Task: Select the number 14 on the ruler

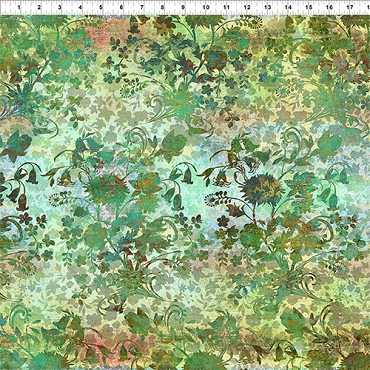Action: [x=288, y=7]
